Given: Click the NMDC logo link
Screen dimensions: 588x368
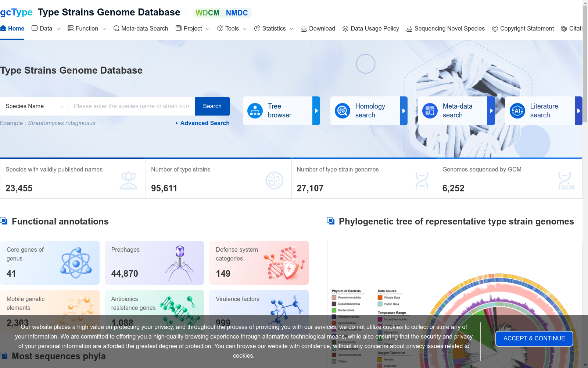Looking at the screenshot, I should point(237,13).
